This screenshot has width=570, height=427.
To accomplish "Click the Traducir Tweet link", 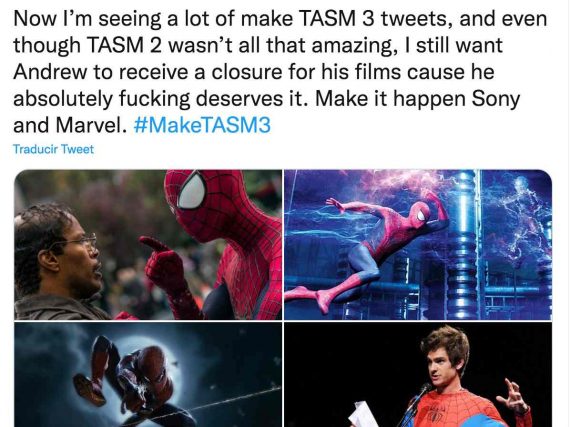I will coord(53,149).
